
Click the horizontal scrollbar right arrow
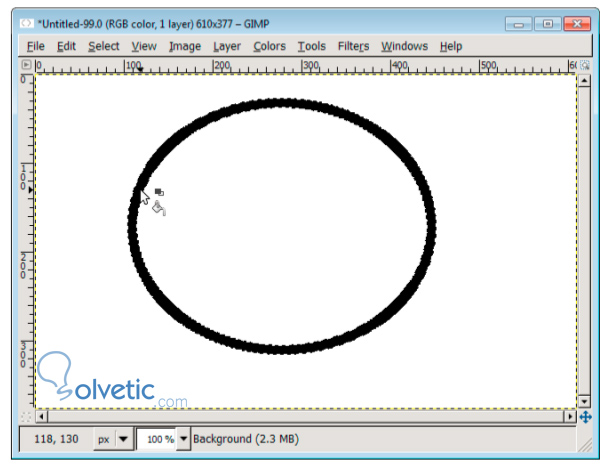pyautogui.click(x=570, y=417)
